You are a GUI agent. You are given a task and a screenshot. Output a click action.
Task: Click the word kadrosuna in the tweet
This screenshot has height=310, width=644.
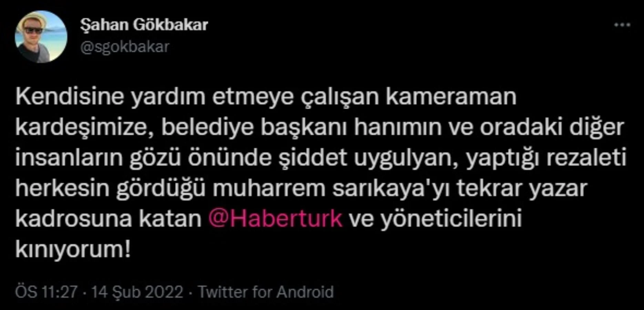click(74, 218)
